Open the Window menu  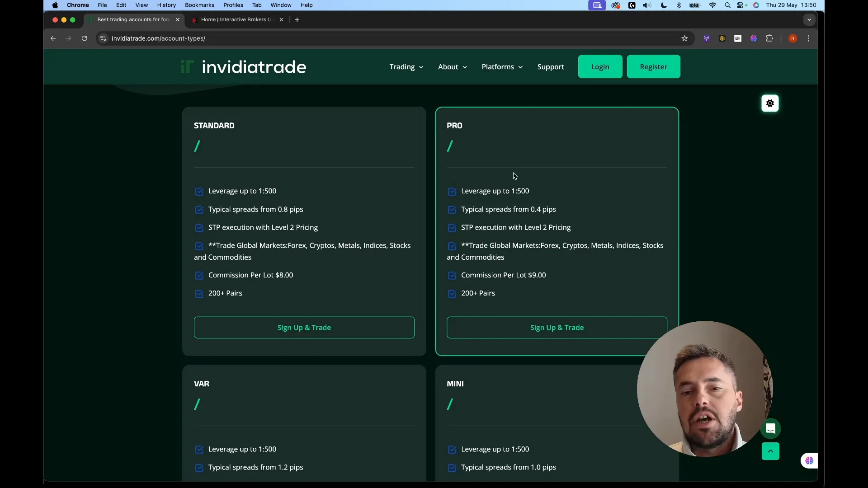[x=281, y=5]
